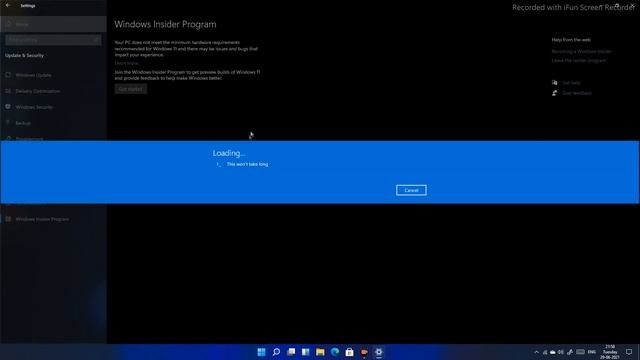Open the volume tray icon
This screenshot has height=360, width=640.
[561, 352]
